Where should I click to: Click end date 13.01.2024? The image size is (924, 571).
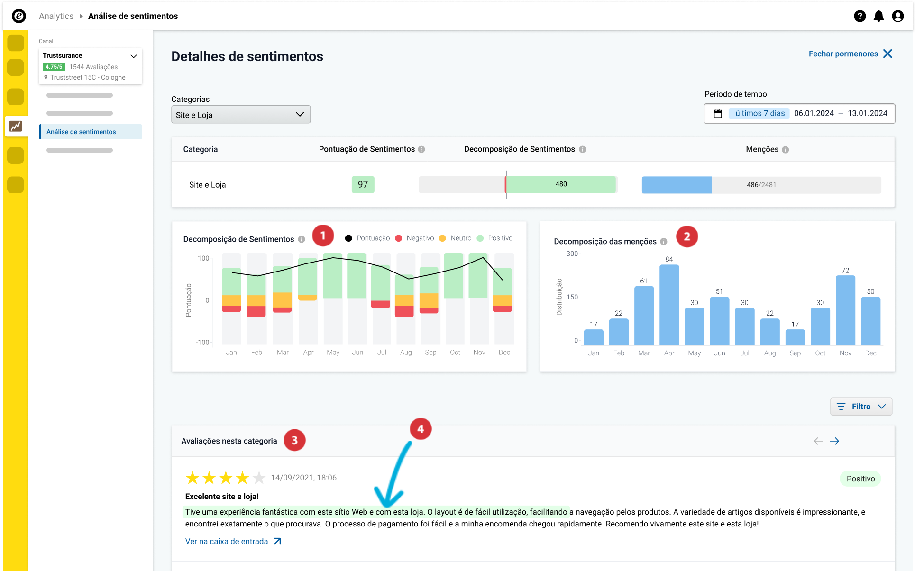pyautogui.click(x=867, y=114)
